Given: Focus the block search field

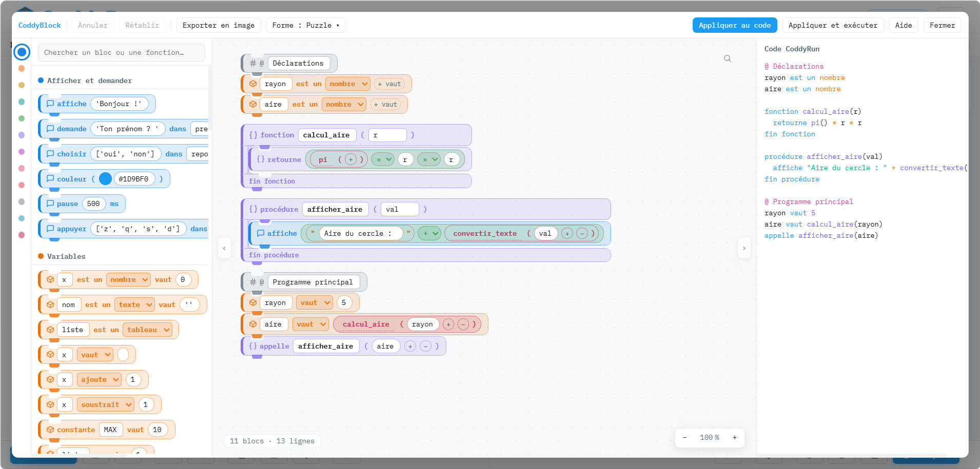Looking at the screenshot, I should pos(122,52).
